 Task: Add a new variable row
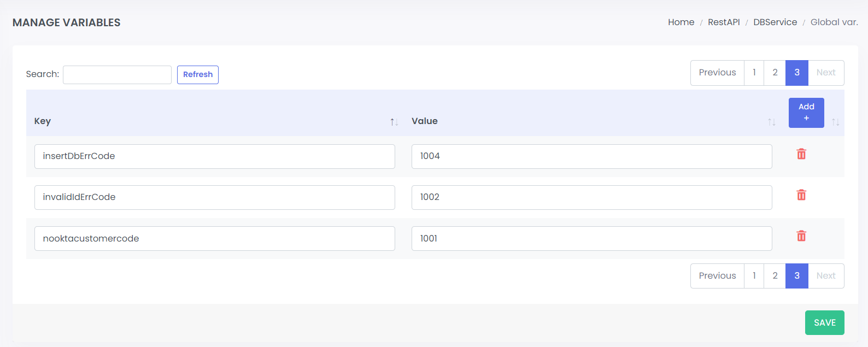point(806,113)
